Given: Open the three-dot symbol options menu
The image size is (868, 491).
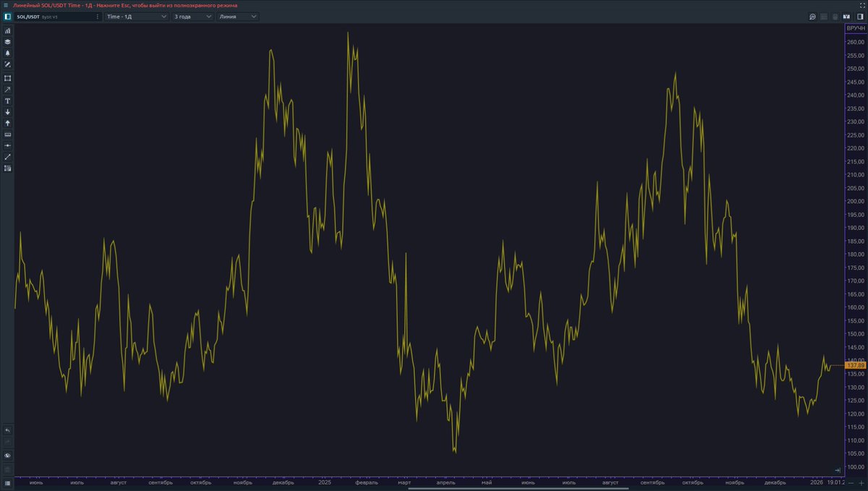Looking at the screenshot, I should 98,16.
